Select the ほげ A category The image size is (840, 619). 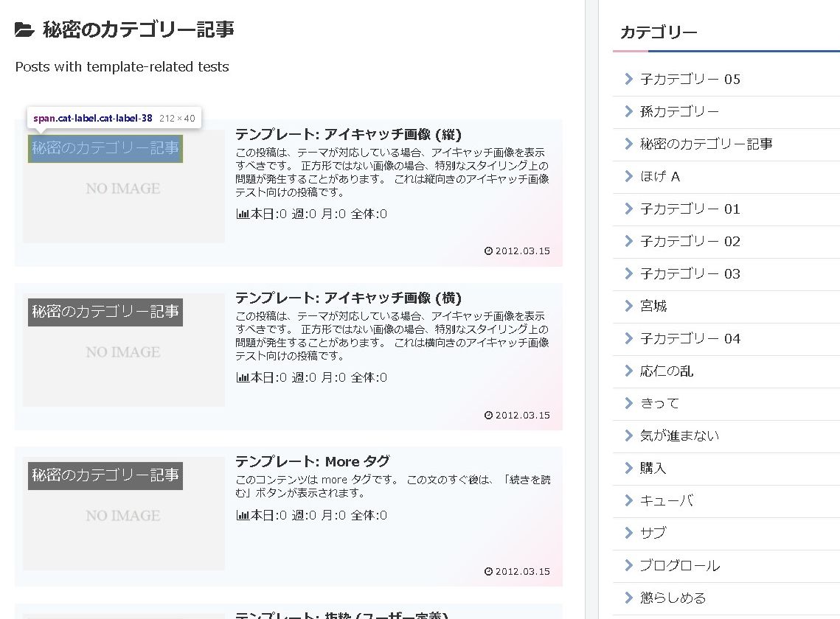tap(660, 176)
